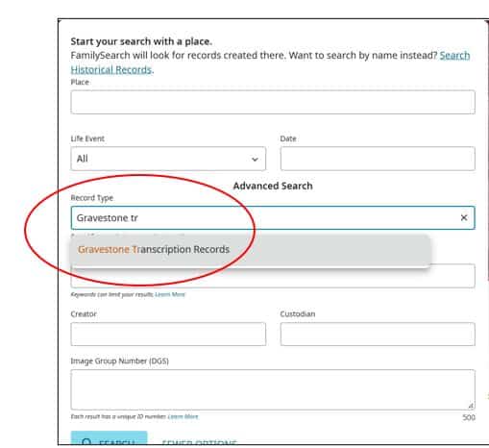Focus the Date input field
This screenshot has width=489, height=448.
coord(378,159)
